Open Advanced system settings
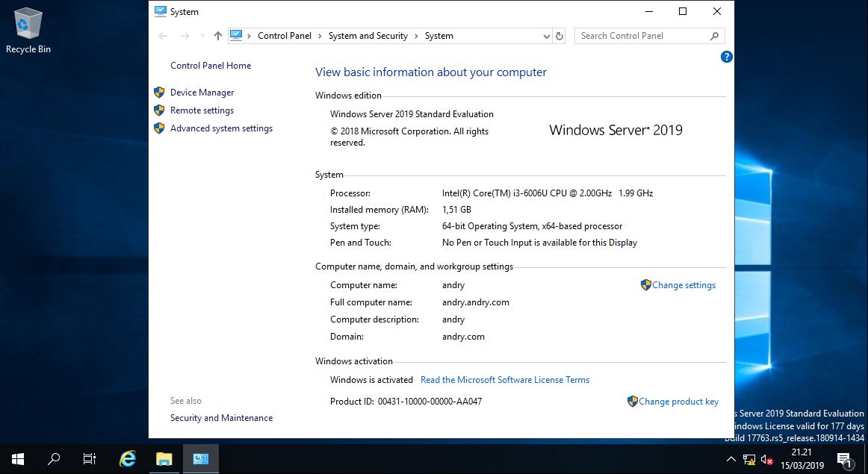Viewport: 868px width, 474px height. [x=221, y=128]
